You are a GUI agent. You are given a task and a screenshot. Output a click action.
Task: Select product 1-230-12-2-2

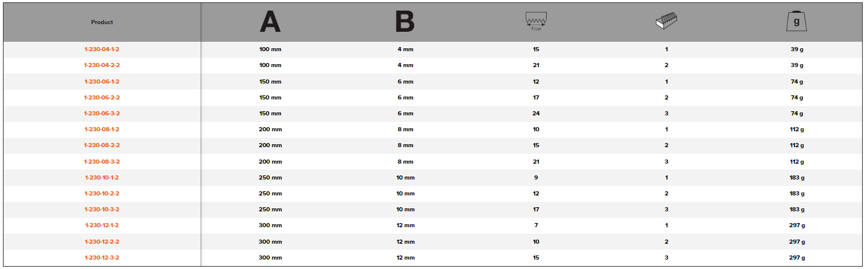pos(102,242)
